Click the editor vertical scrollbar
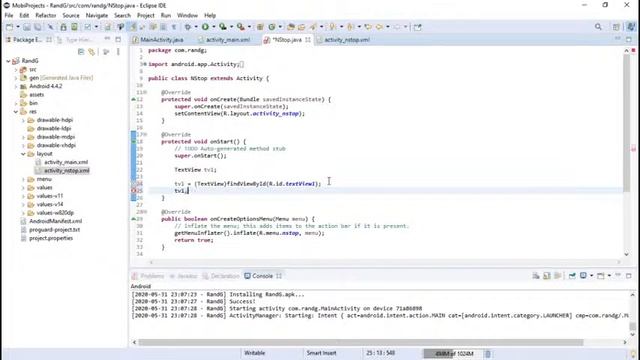This screenshot has height=360, width=640. point(627,122)
